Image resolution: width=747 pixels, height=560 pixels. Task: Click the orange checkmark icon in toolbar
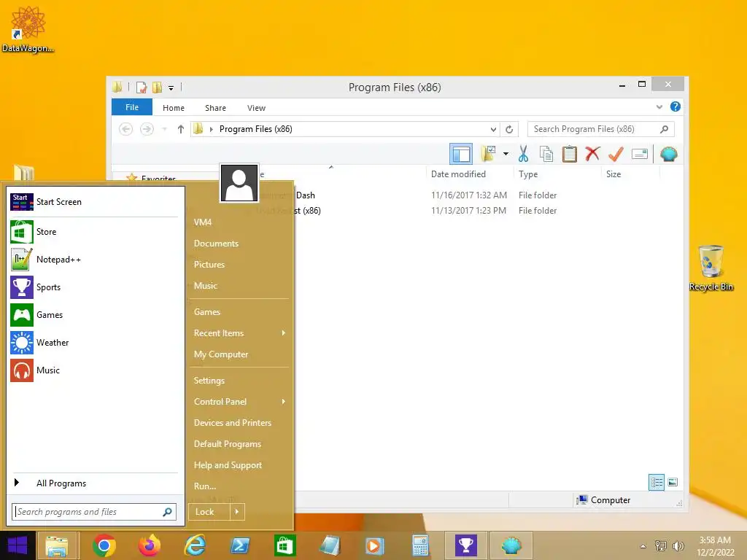click(616, 154)
